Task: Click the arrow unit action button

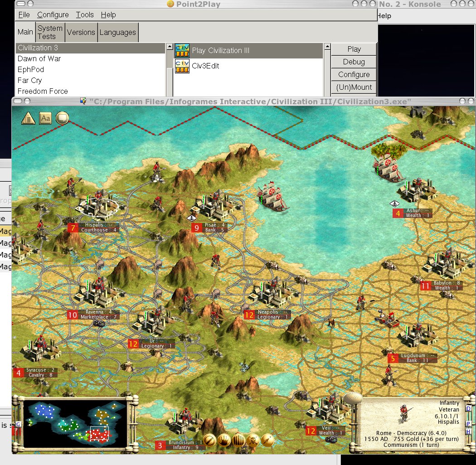Action: click(x=267, y=440)
